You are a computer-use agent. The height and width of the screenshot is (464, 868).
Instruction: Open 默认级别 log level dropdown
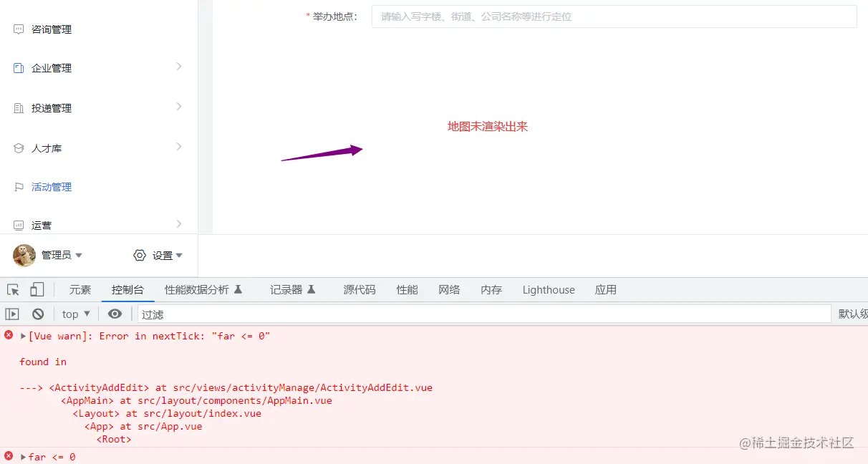[853, 314]
